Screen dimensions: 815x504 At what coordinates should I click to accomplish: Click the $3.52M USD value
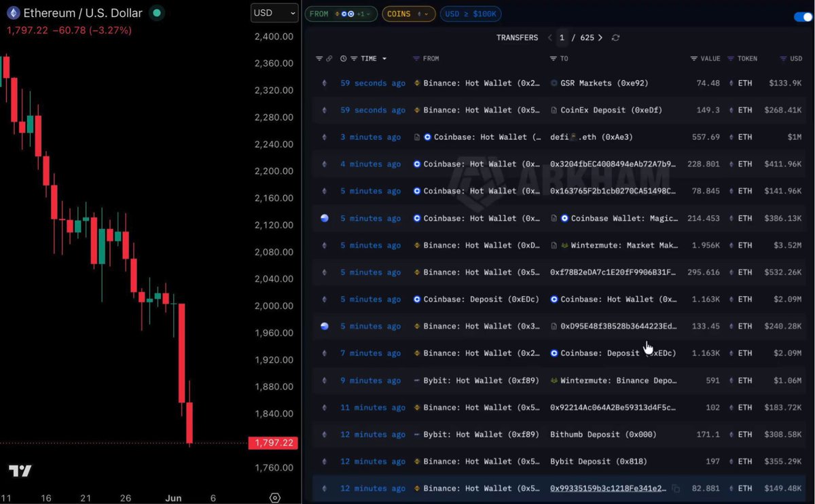point(788,245)
